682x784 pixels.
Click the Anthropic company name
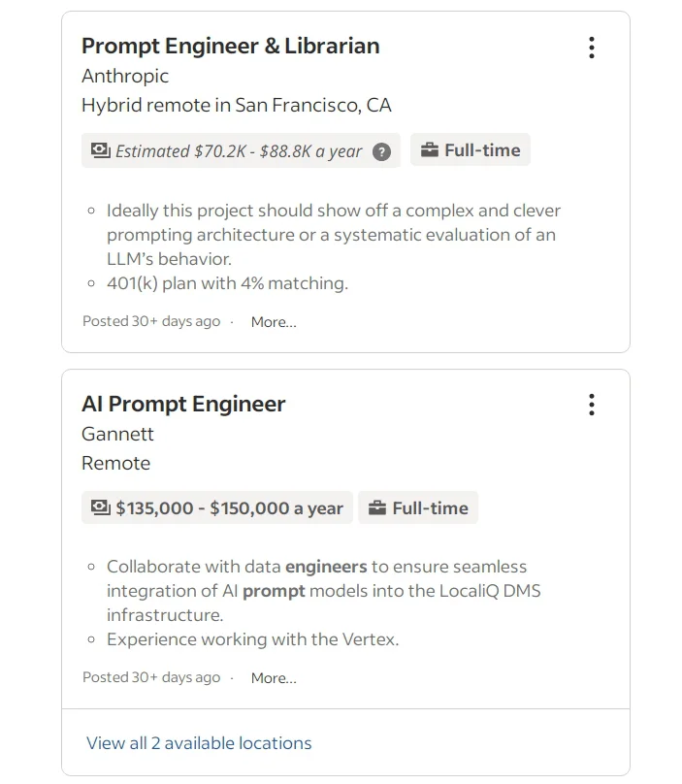coord(125,76)
